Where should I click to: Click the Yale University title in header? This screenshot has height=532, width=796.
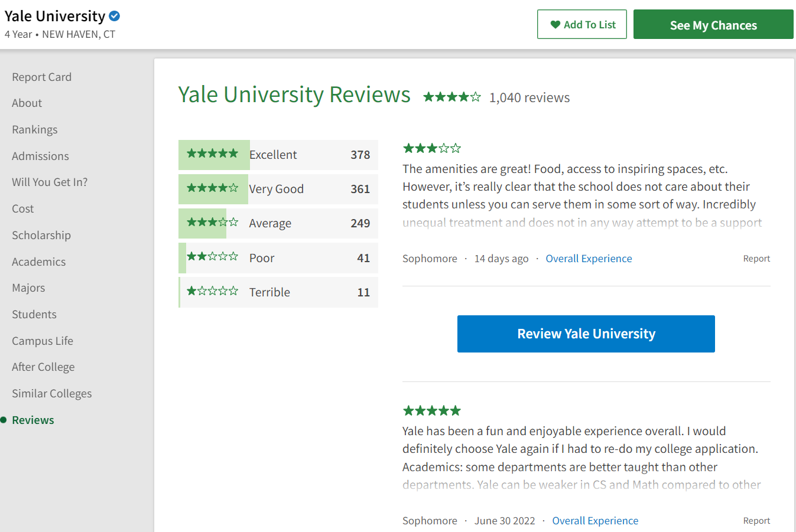(x=55, y=16)
